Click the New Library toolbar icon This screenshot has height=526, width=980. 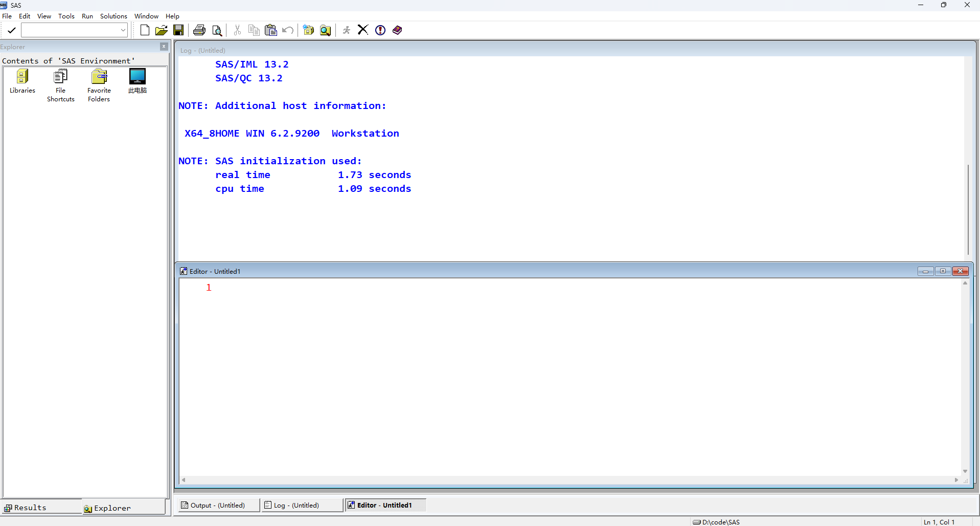tap(308, 30)
